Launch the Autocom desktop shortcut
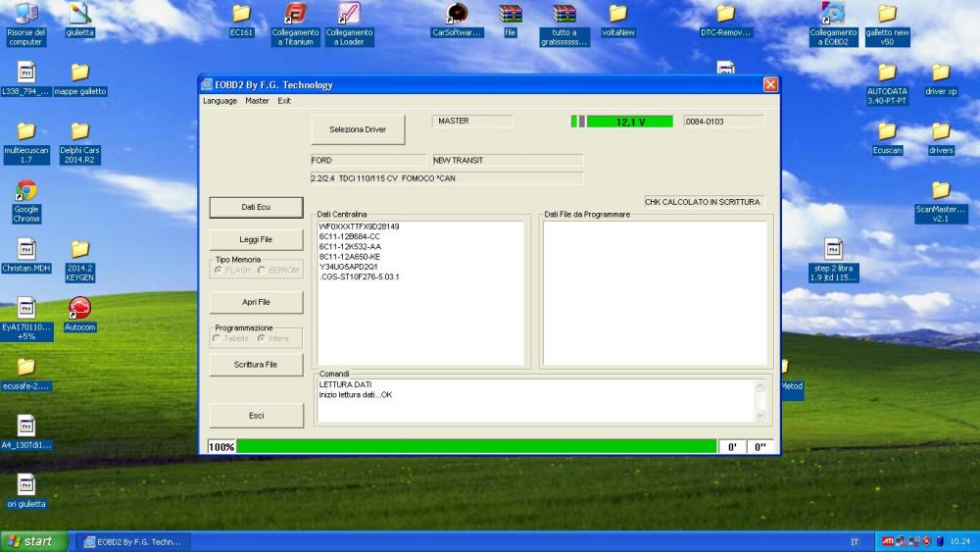The image size is (980, 552). (x=79, y=315)
